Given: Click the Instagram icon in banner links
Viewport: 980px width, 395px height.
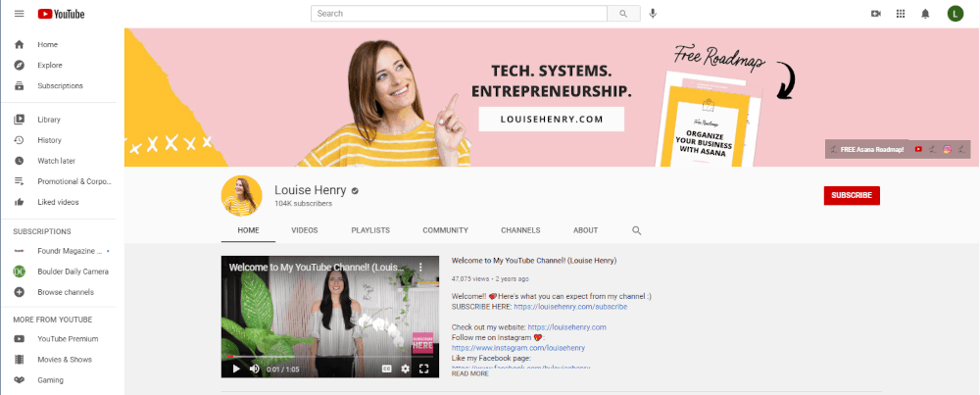Looking at the screenshot, I should pyautogui.click(x=948, y=149).
